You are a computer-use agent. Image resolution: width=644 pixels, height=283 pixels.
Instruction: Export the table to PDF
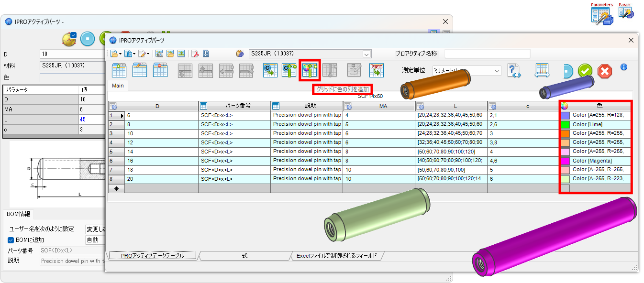(x=196, y=54)
